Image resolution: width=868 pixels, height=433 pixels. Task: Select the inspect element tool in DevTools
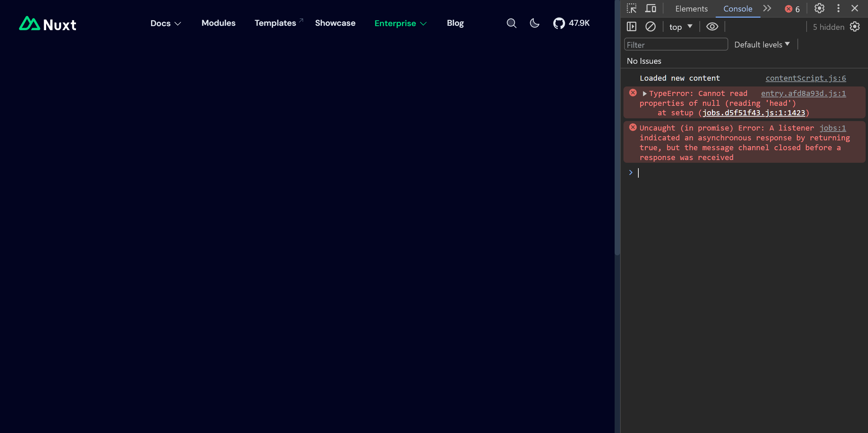(632, 8)
